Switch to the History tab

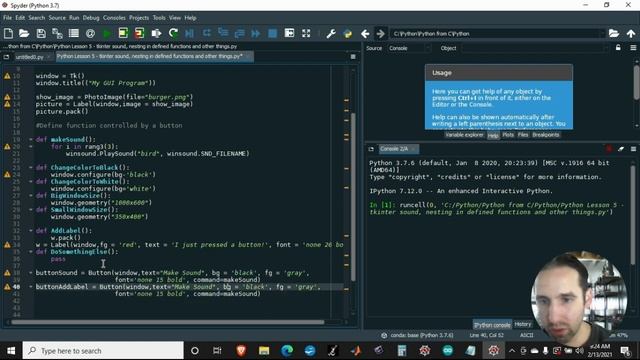(x=522, y=324)
